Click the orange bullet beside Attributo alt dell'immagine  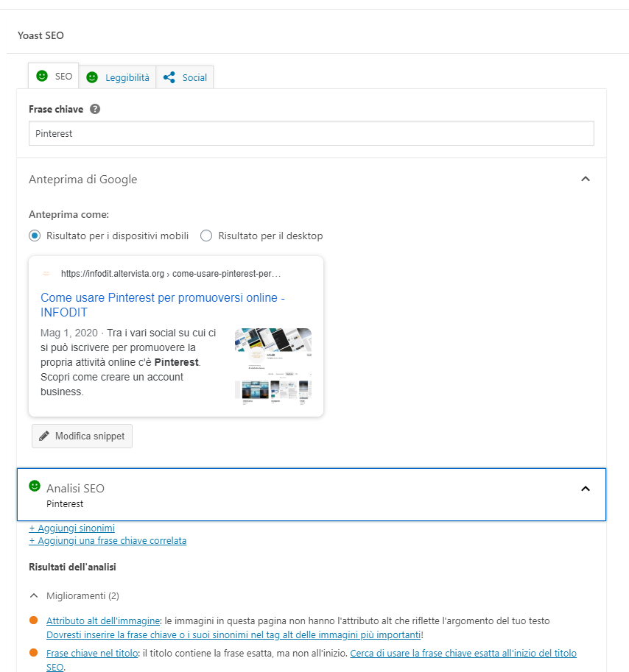tap(33, 620)
